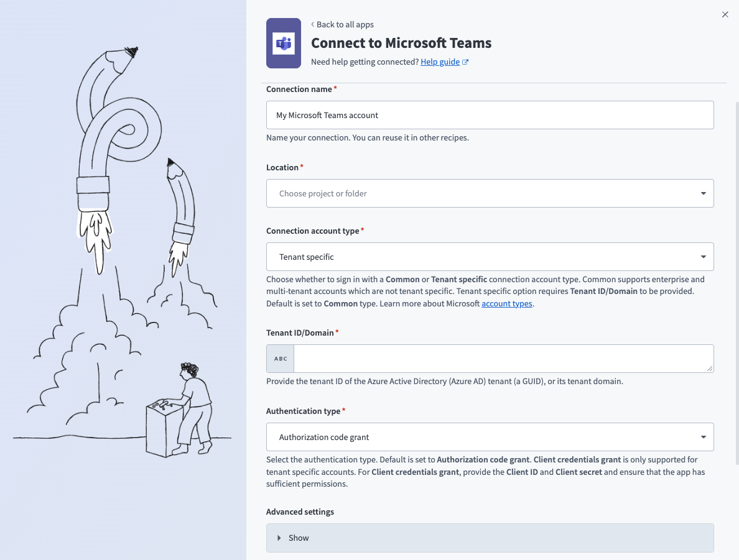Click the 'Advanced settings' label
Screen dimensions: 739x560
tap(300, 512)
